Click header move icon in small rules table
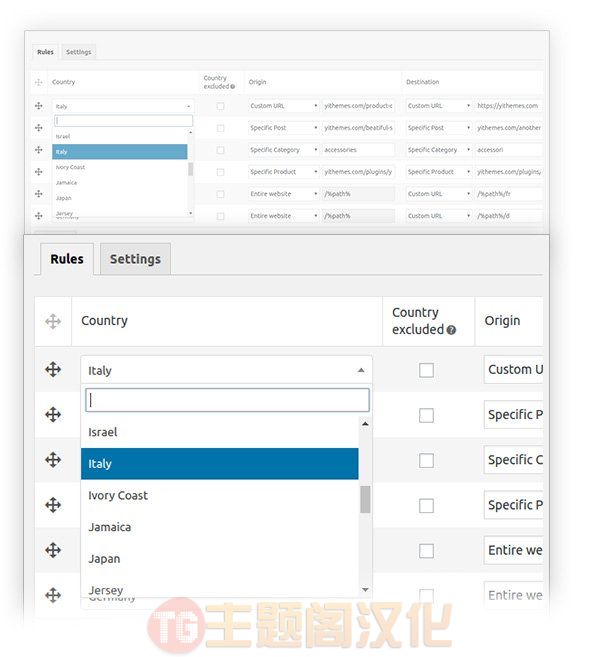600x657 pixels. point(39,82)
